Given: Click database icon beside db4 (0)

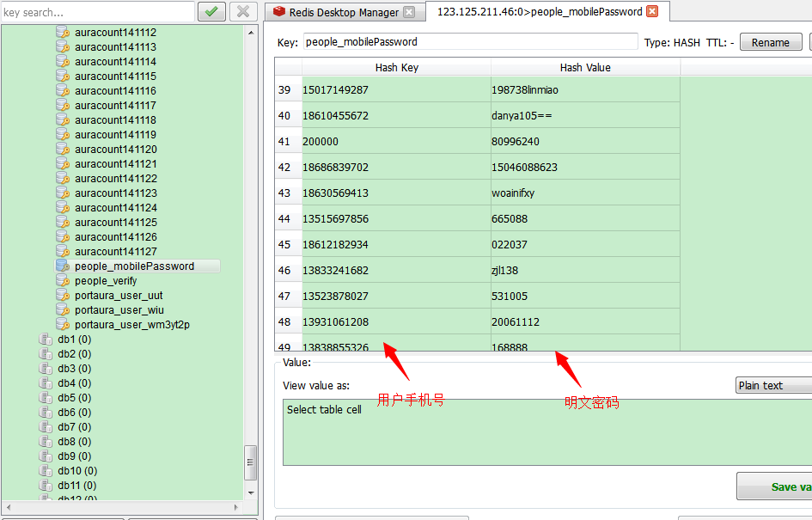Looking at the screenshot, I should tap(46, 382).
